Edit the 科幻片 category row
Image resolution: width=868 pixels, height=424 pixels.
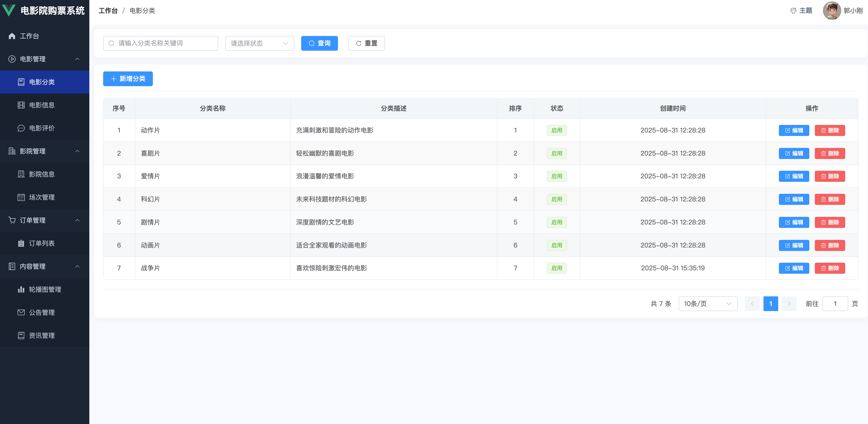tap(794, 199)
